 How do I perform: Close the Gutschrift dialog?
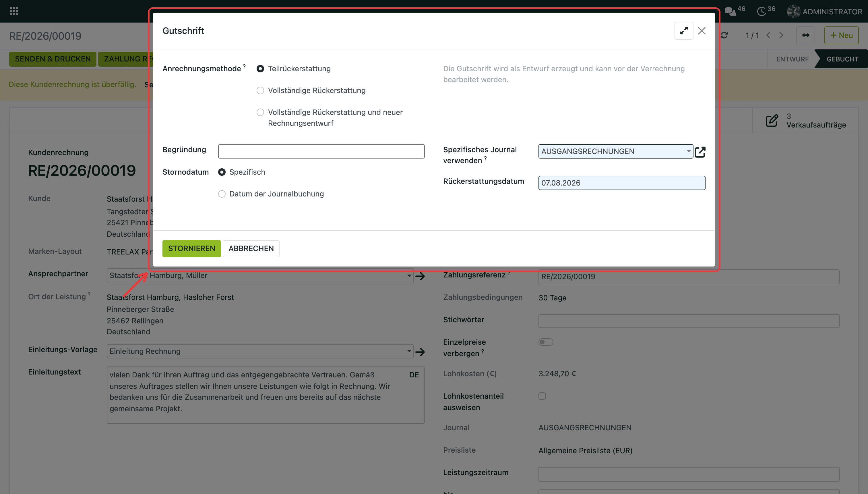point(702,31)
